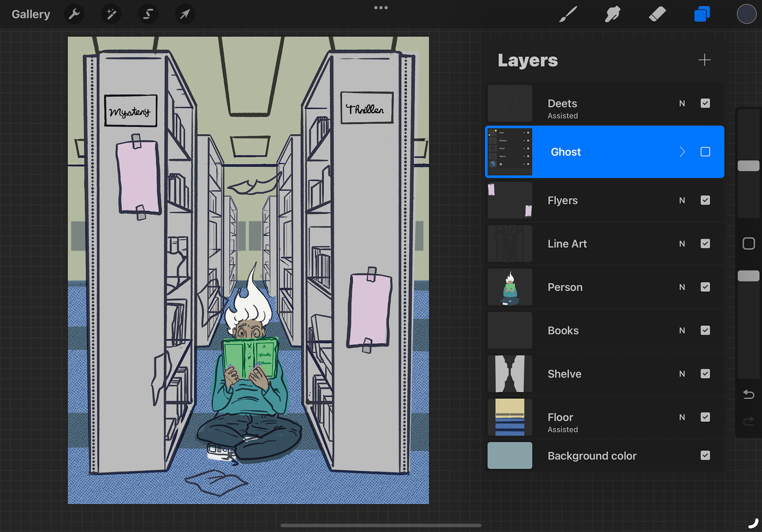Select the Eraser tool

pos(657,14)
